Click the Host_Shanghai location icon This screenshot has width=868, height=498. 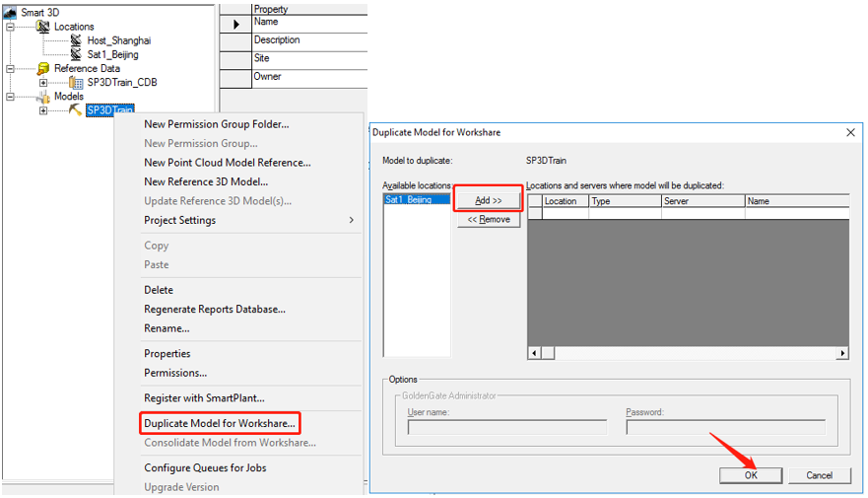point(77,40)
